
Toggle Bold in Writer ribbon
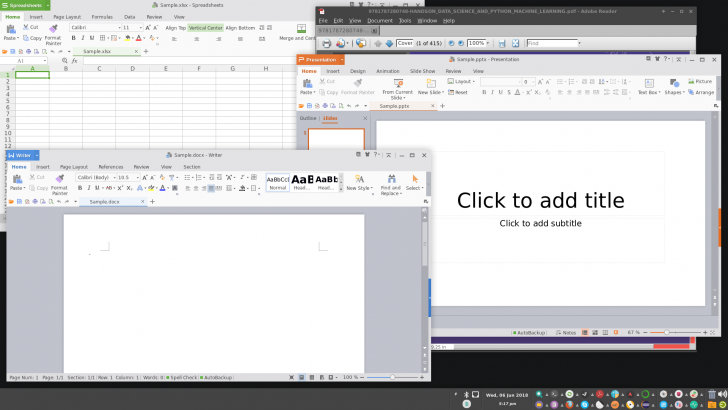80,188
